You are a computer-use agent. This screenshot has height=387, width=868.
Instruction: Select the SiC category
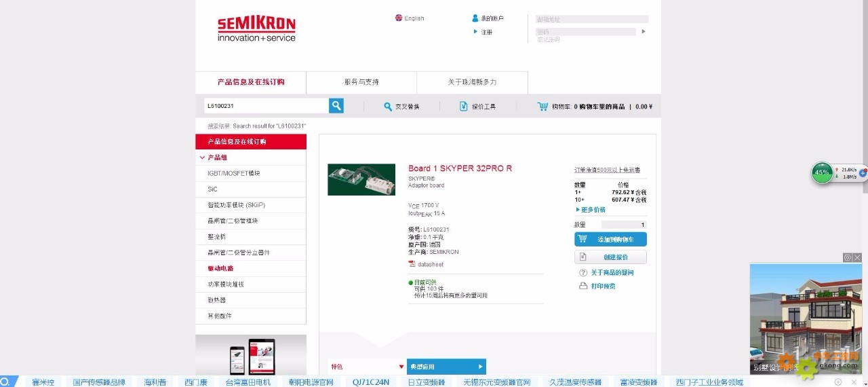(x=251, y=189)
